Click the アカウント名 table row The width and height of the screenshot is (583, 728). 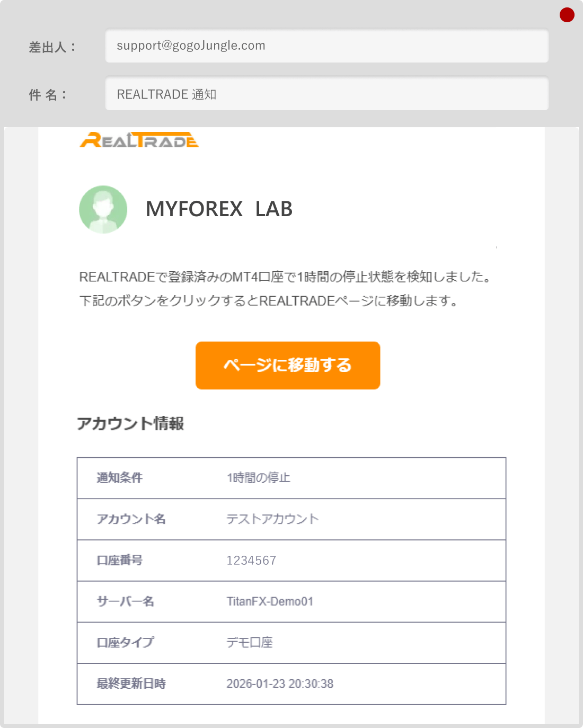point(291,519)
